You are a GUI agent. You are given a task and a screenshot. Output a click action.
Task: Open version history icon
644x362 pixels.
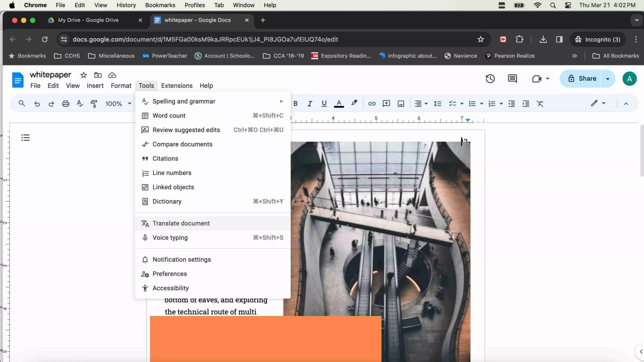click(490, 79)
